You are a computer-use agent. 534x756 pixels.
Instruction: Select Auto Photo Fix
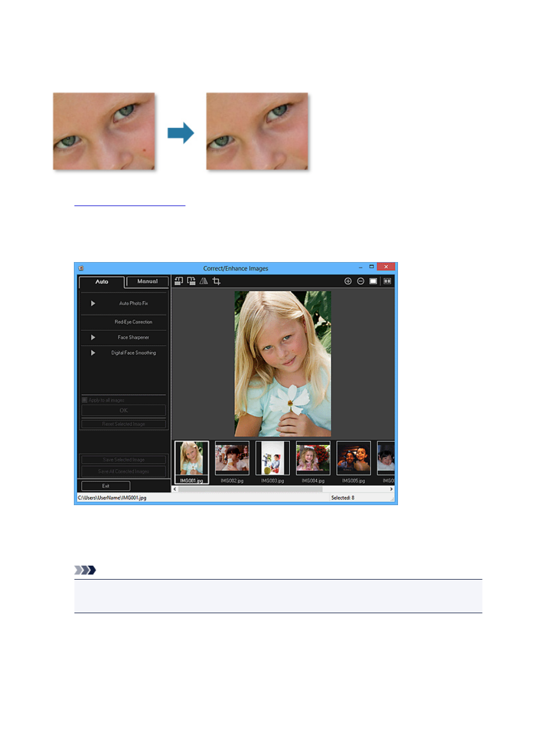(133, 304)
